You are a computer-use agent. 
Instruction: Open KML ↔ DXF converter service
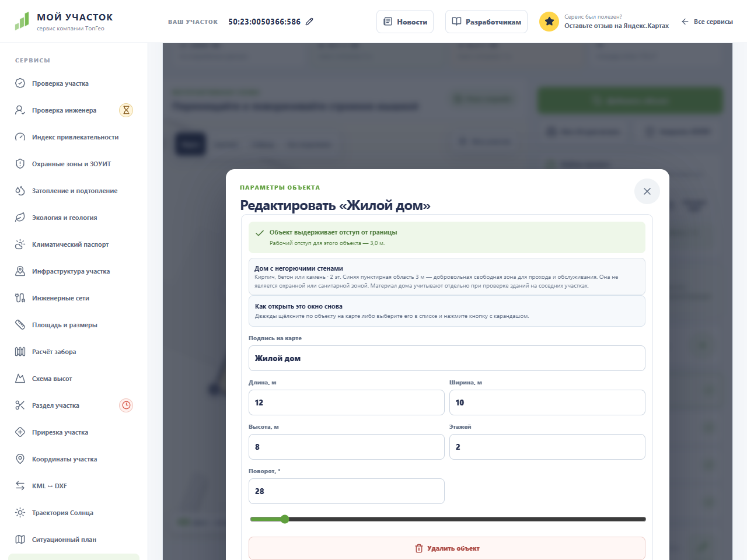74,486
